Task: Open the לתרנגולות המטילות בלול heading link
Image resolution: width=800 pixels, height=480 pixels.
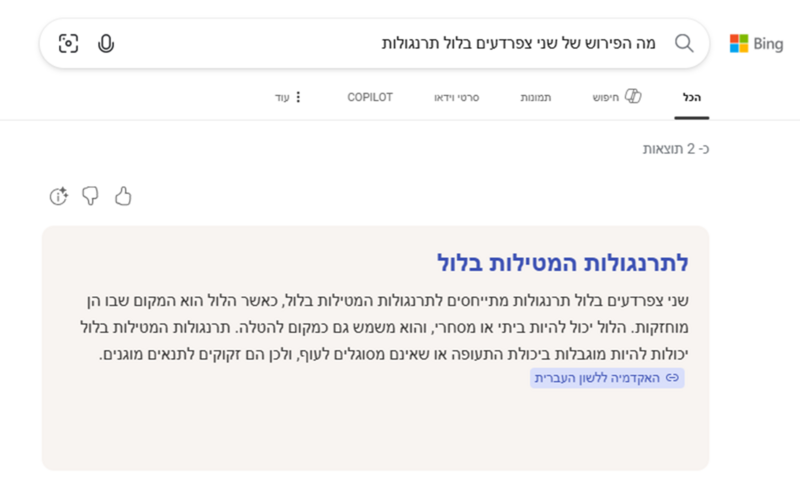Action: point(562,263)
